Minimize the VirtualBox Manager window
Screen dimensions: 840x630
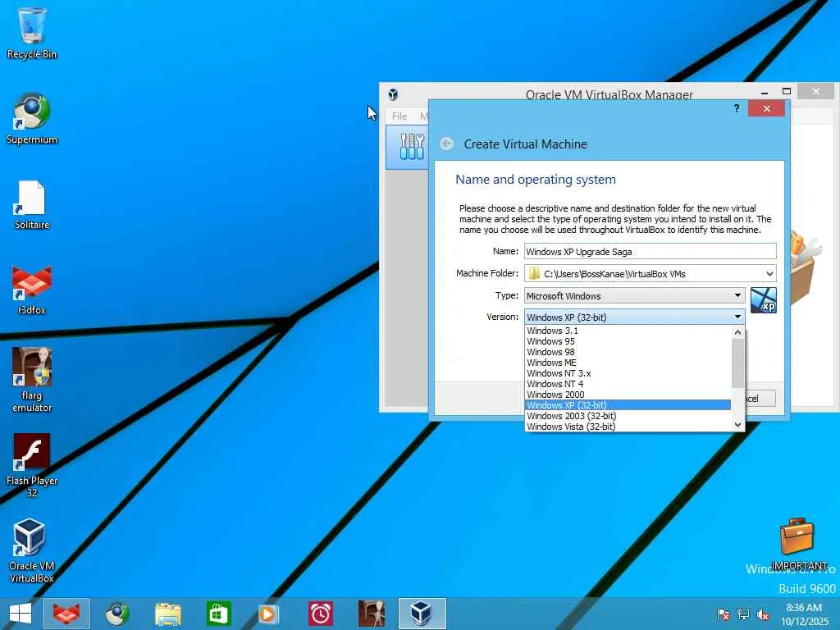(765, 92)
